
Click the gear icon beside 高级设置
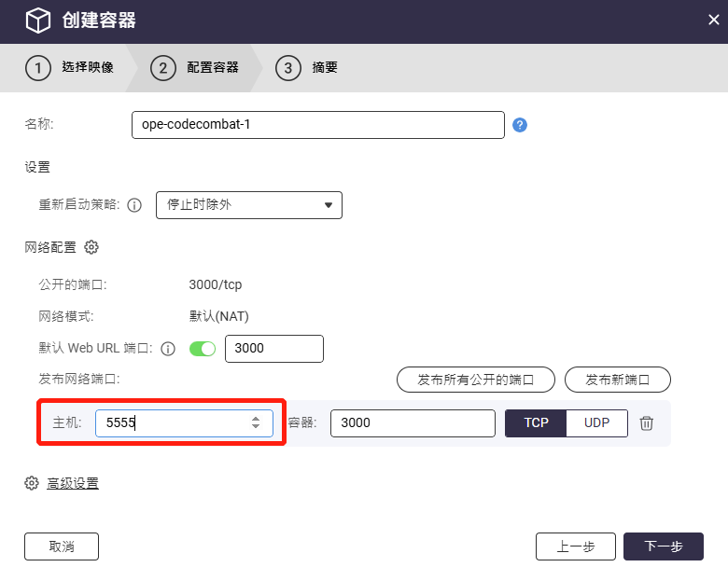click(x=32, y=483)
